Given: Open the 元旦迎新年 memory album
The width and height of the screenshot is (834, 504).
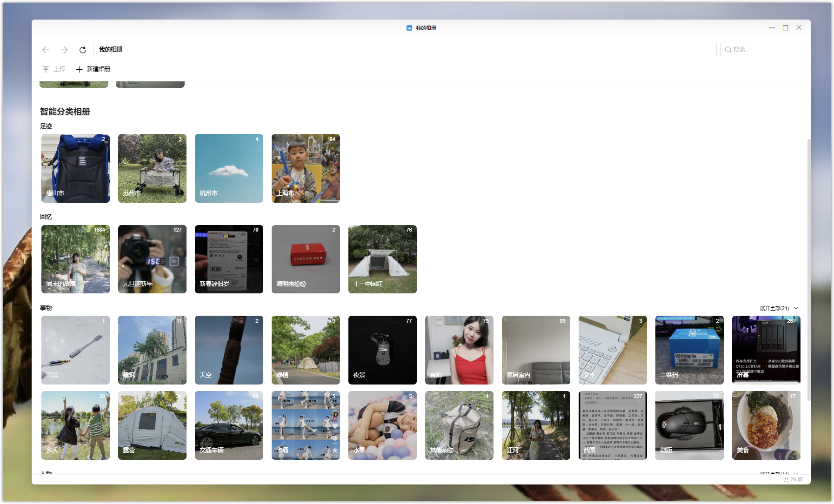Looking at the screenshot, I should point(152,259).
